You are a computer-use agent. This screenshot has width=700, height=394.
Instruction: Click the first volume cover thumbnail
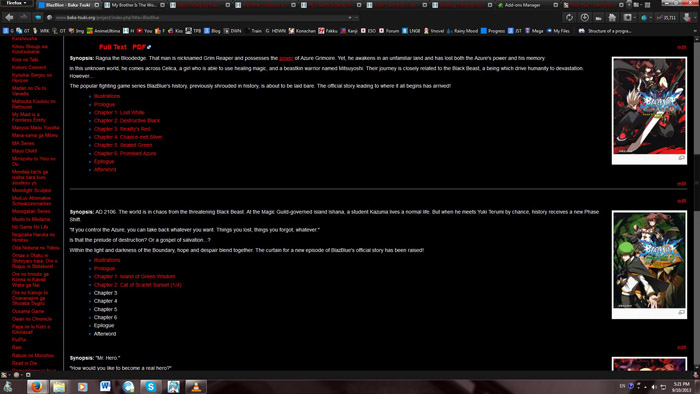(649, 106)
